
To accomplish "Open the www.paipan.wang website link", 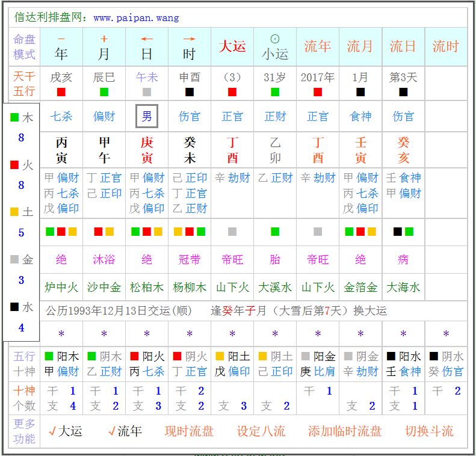I will [136, 17].
